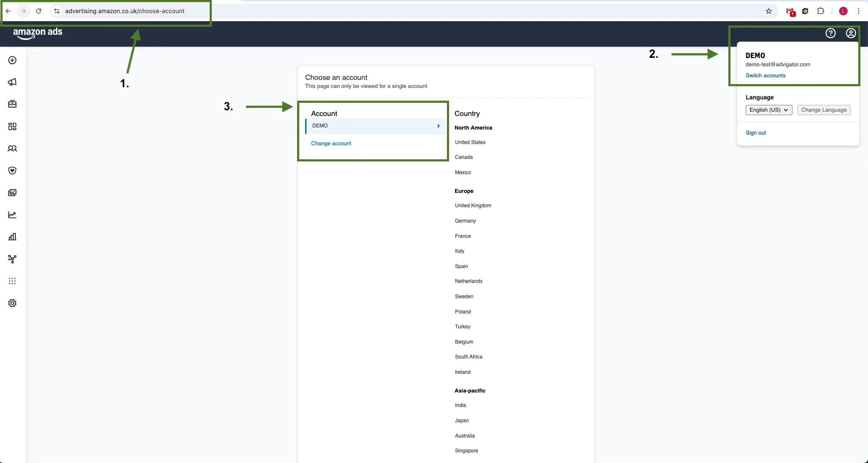Select United Kingdom from country list
Screen dimensions: 868x463
click(473, 206)
